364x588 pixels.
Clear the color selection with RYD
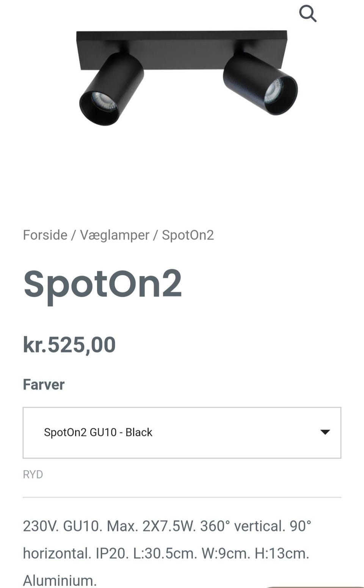pos(33,474)
